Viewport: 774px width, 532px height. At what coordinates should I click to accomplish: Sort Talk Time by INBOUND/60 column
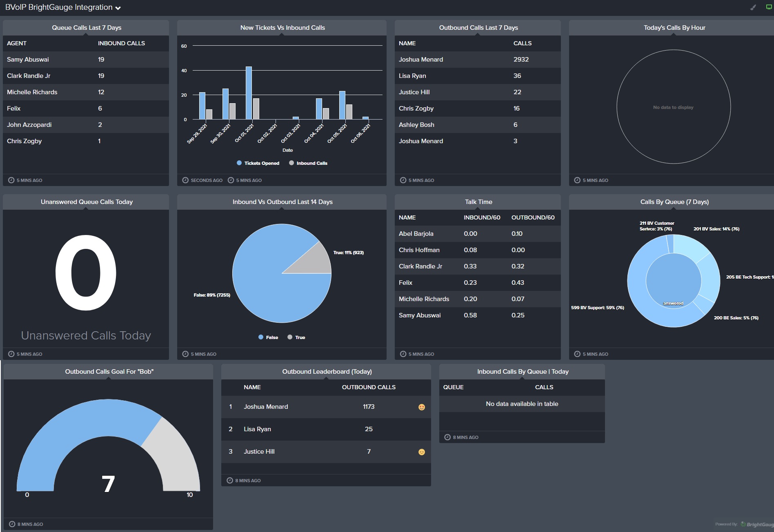(x=482, y=217)
